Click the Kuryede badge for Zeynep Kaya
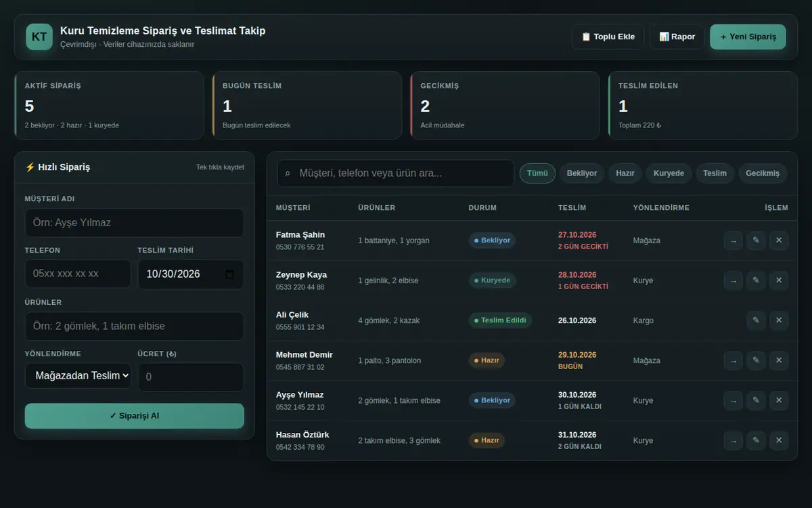Screen dimensions: 812x508 click(493, 280)
